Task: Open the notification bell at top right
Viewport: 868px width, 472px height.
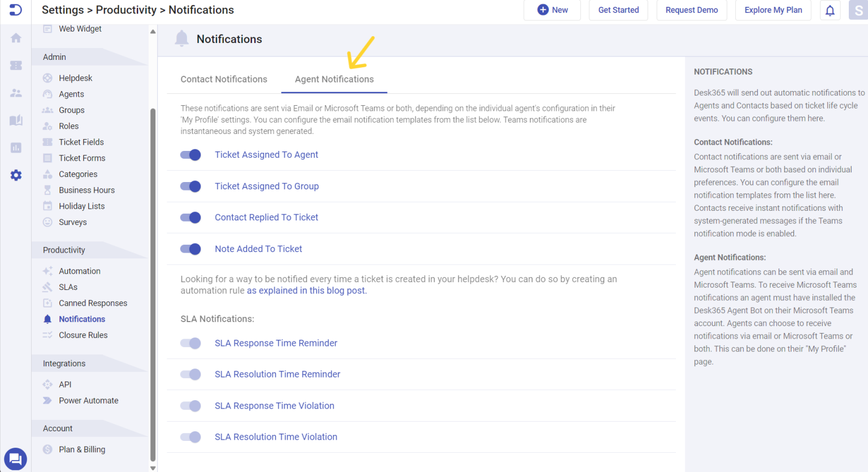Action: pyautogui.click(x=830, y=10)
